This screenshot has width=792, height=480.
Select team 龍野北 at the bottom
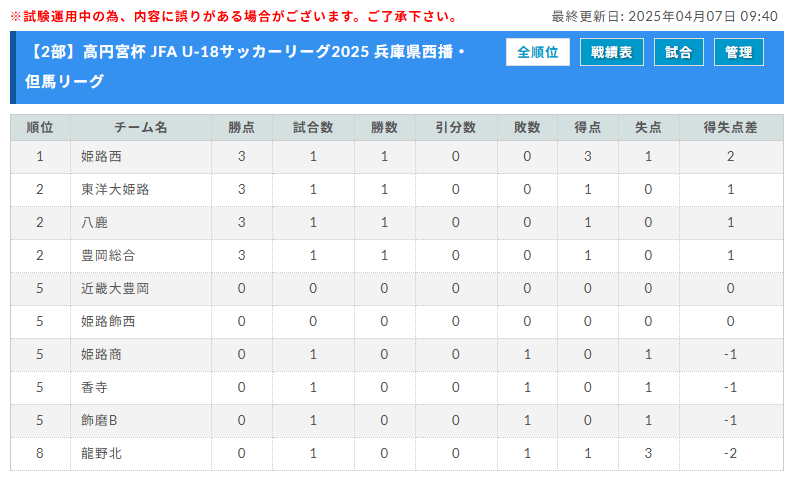pos(100,453)
